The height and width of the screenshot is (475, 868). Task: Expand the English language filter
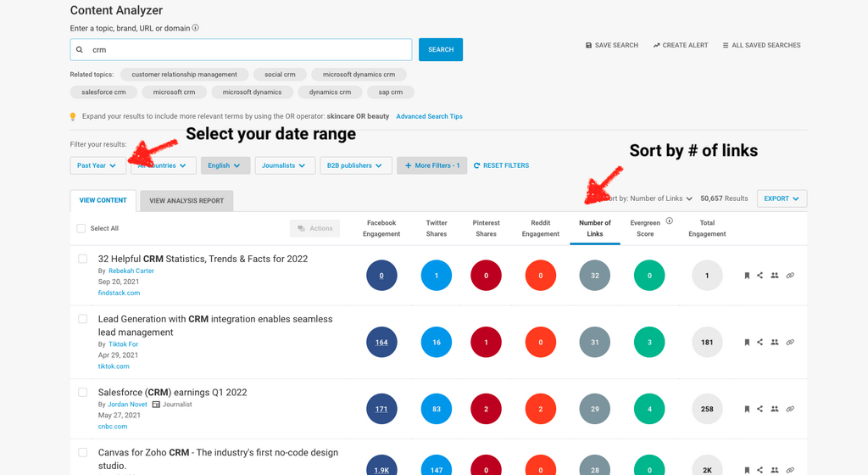pos(225,165)
